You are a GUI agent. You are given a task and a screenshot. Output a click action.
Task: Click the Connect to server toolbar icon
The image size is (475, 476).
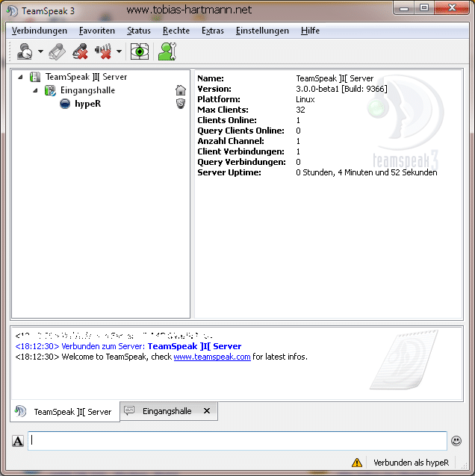25,51
